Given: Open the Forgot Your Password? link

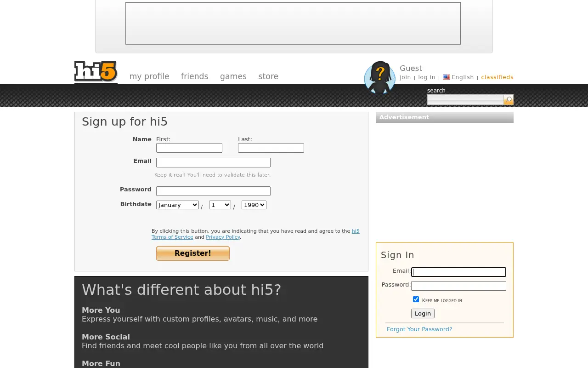Looking at the screenshot, I should pos(419,329).
